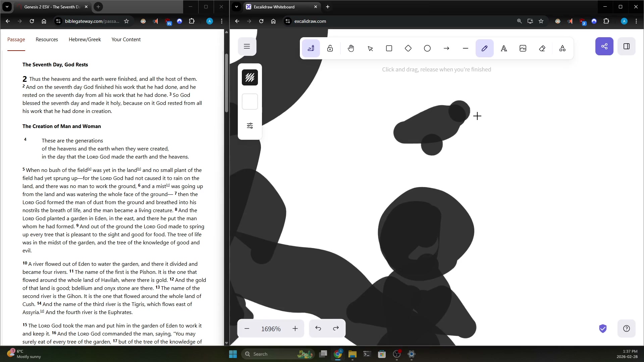Open the Resources tab
The image size is (644, 362).
pyautogui.click(x=47, y=40)
